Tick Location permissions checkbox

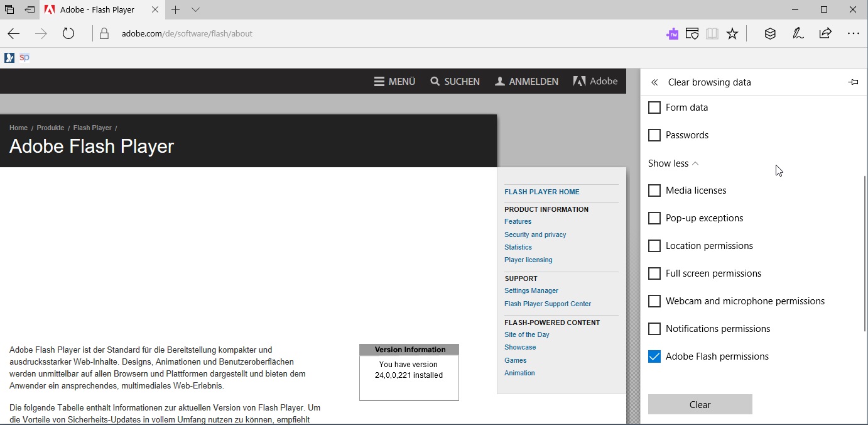click(x=654, y=246)
